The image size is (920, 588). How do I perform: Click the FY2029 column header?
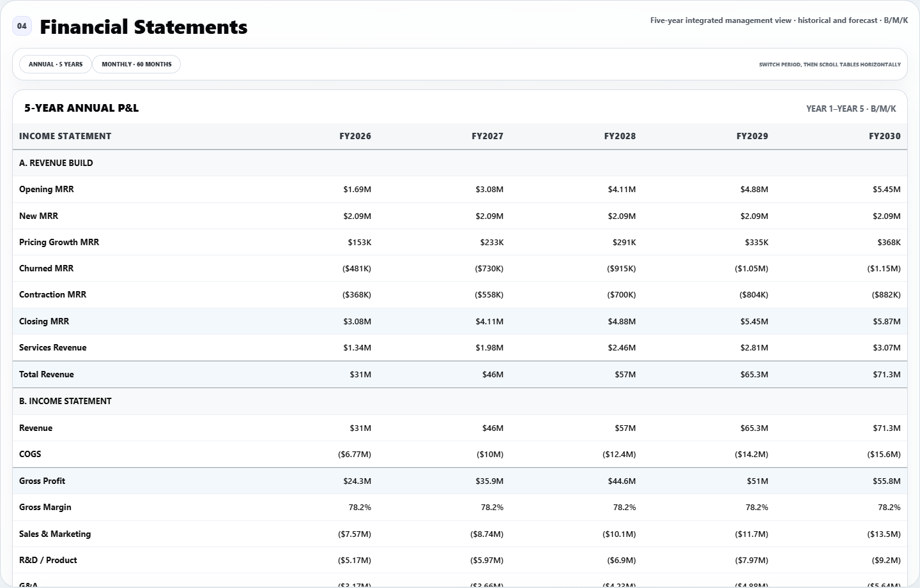pyautogui.click(x=752, y=136)
